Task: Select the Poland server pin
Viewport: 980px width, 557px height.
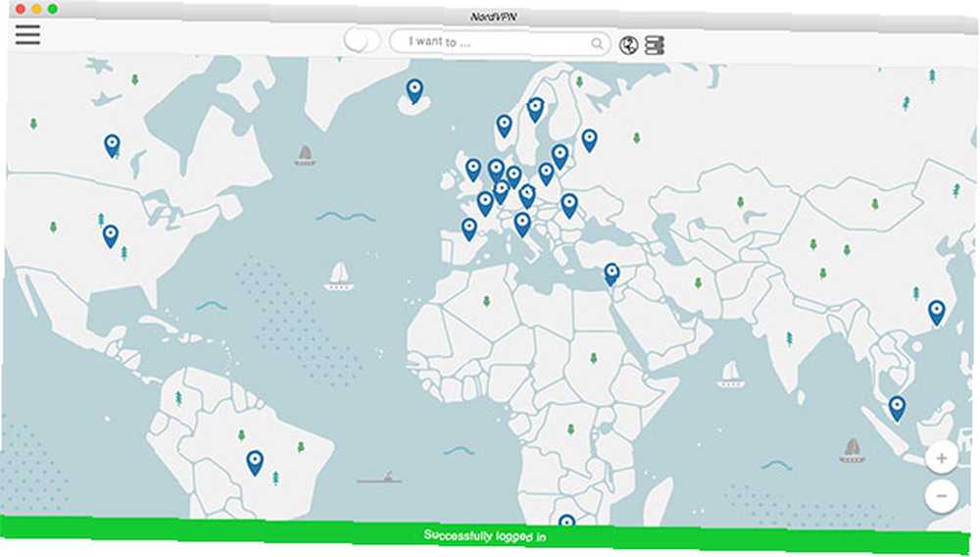Action: pos(546,174)
